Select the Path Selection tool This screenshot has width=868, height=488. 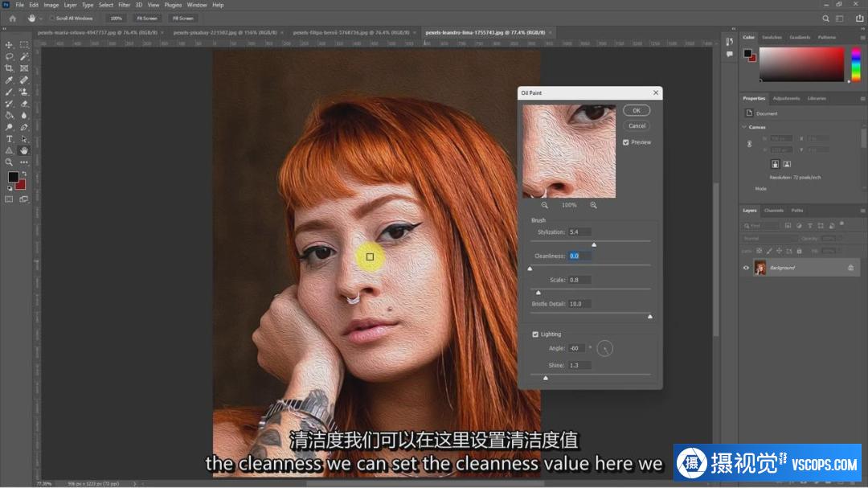[24, 138]
